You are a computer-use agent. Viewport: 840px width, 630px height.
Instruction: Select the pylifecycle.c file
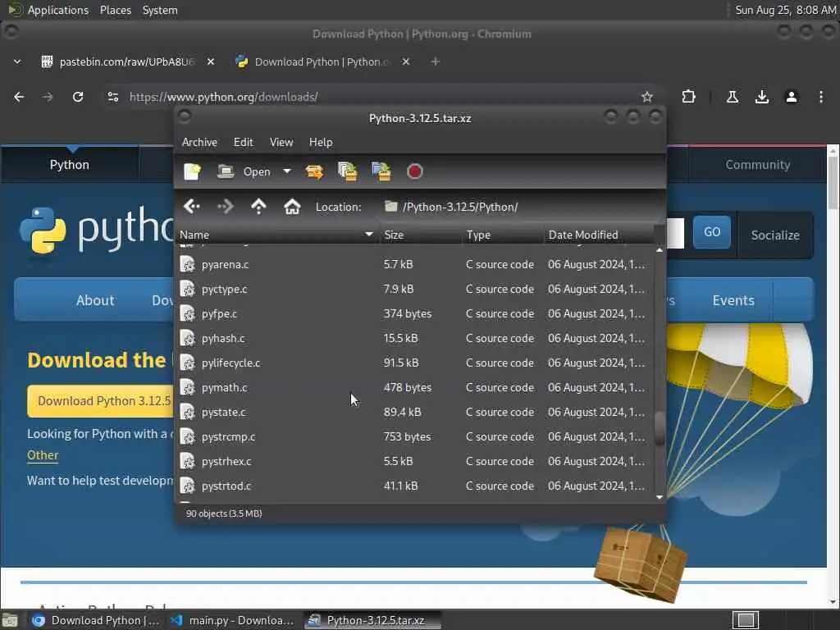tap(415, 363)
